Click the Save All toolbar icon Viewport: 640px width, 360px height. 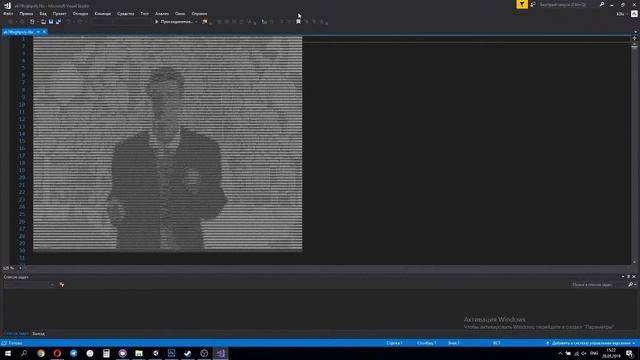click(58, 22)
